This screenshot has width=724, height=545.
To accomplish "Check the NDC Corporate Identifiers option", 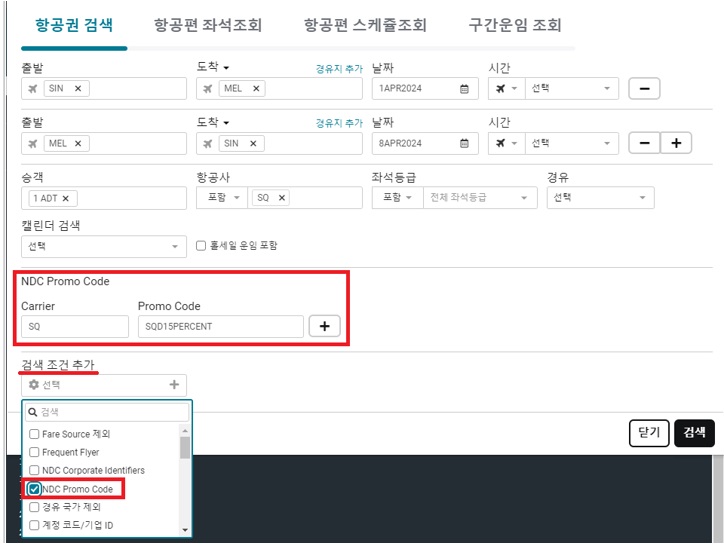I will [34, 470].
